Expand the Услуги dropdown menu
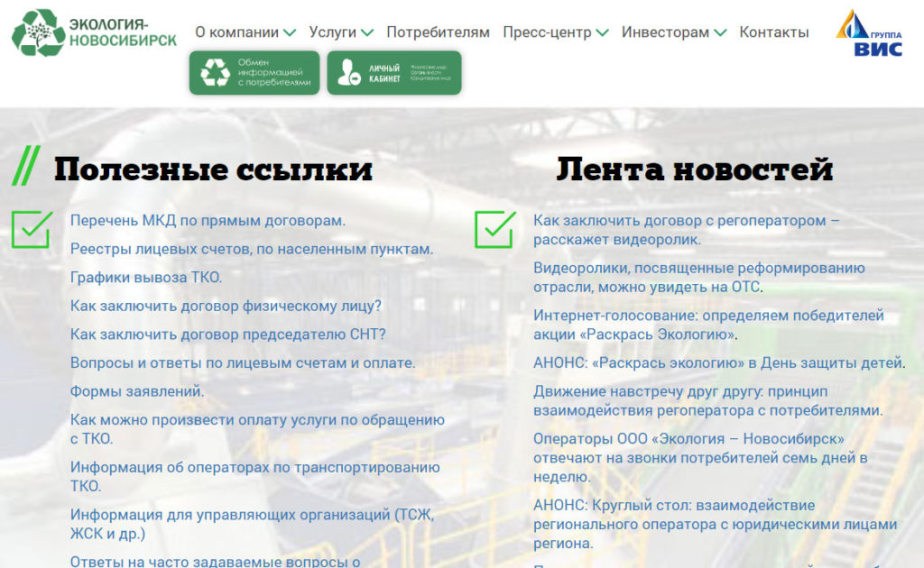 tap(340, 32)
